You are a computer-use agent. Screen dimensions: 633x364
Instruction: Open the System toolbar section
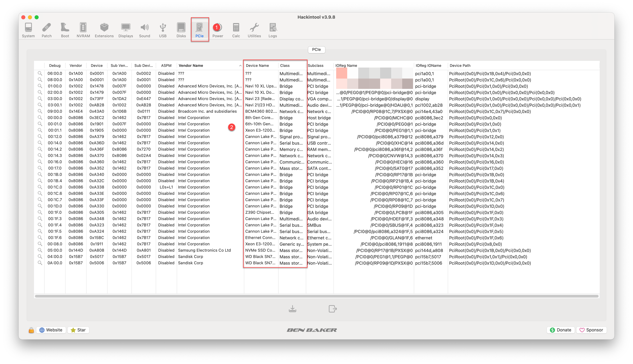28,30
